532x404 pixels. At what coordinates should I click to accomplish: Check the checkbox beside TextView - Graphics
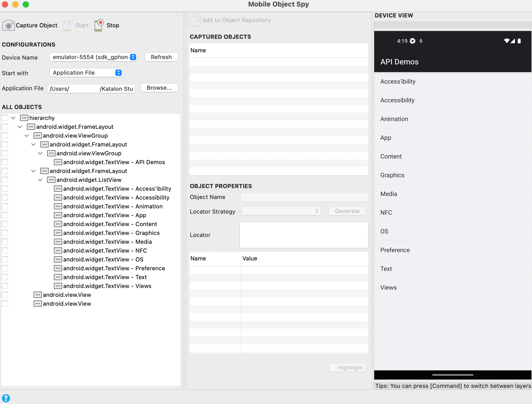(5, 233)
